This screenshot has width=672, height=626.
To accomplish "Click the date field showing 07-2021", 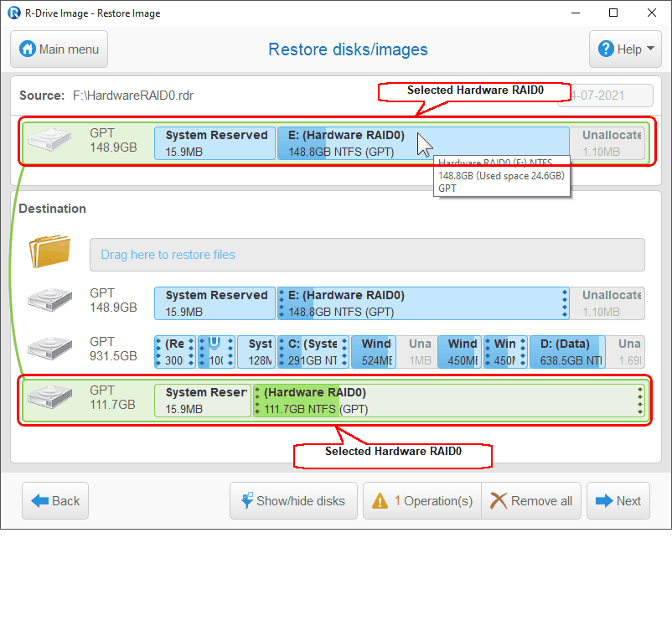I will coord(605,96).
